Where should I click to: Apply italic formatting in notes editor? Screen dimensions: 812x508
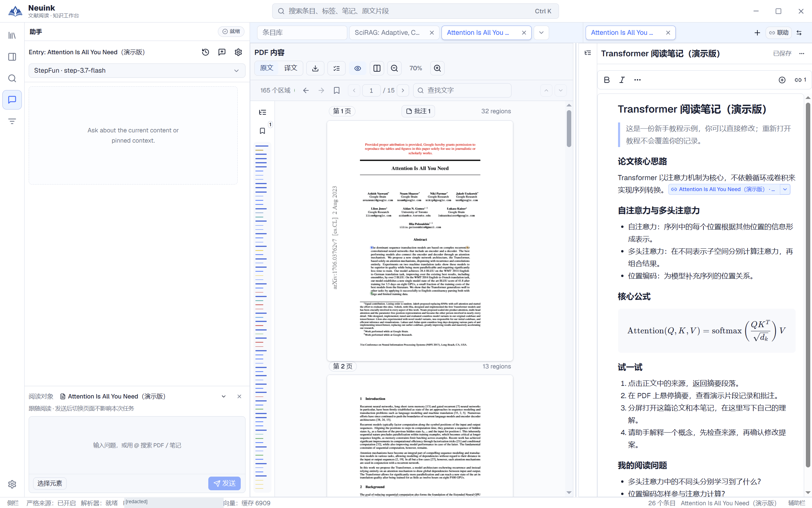pyautogui.click(x=622, y=80)
